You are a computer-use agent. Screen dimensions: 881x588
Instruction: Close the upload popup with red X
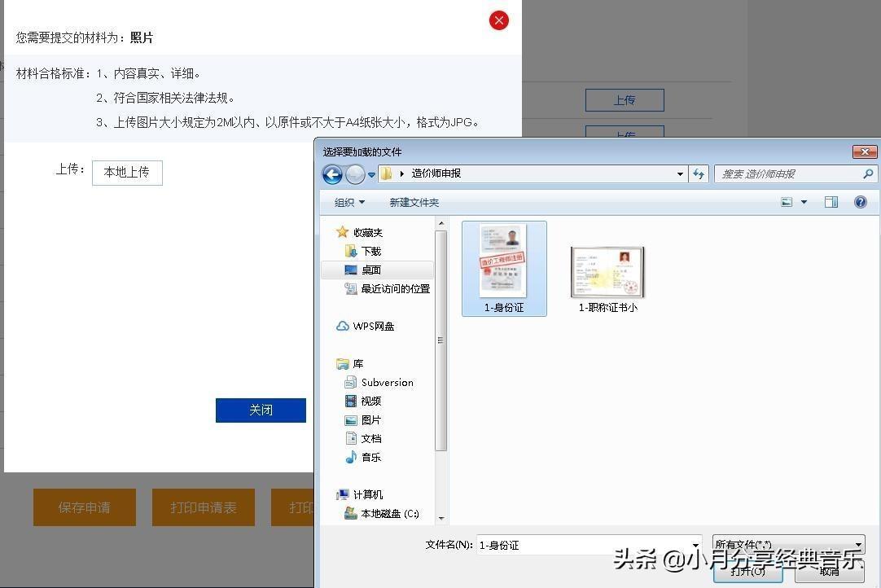499,21
